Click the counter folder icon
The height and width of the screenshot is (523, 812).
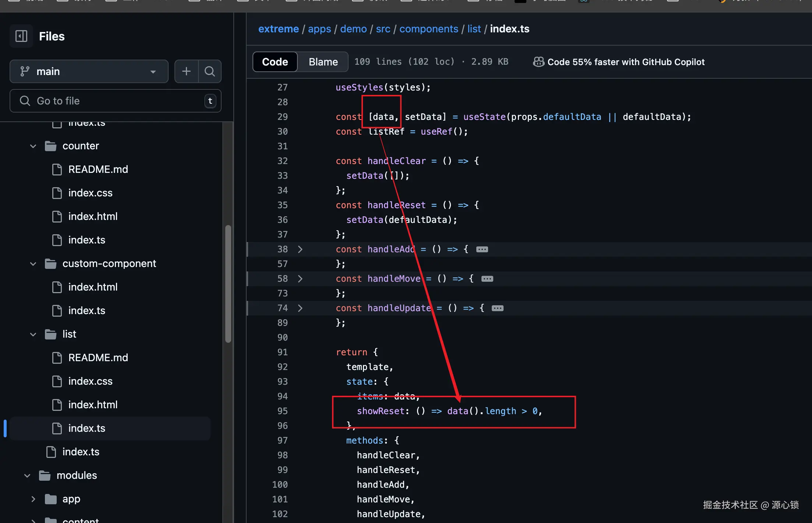point(50,146)
